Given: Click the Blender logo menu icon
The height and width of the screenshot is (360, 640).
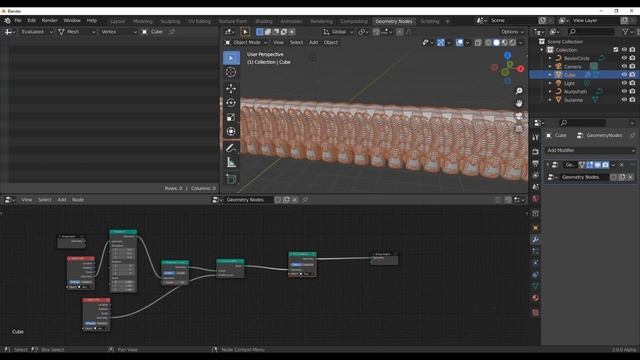Looking at the screenshot, I should click(x=7, y=20).
